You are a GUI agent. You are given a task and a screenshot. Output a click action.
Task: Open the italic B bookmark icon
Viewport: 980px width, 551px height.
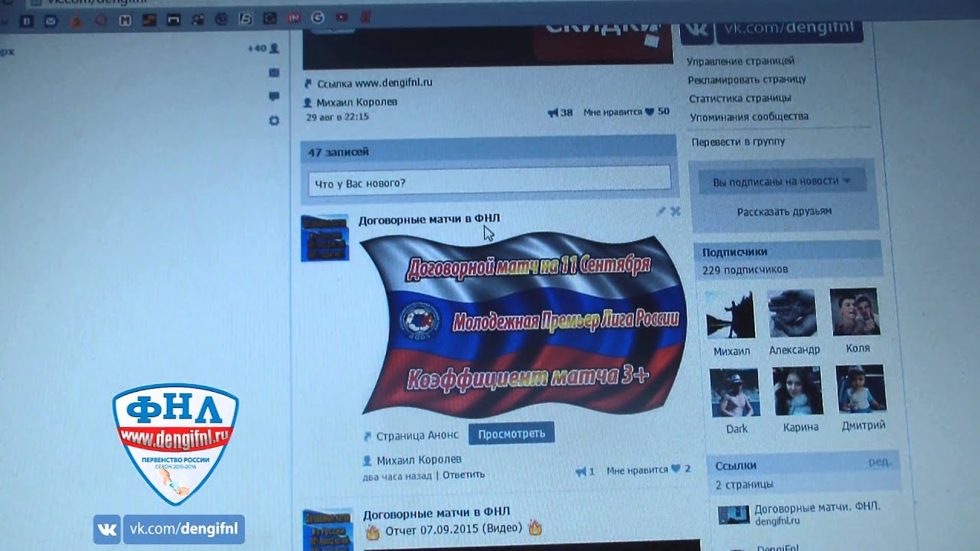(246, 18)
